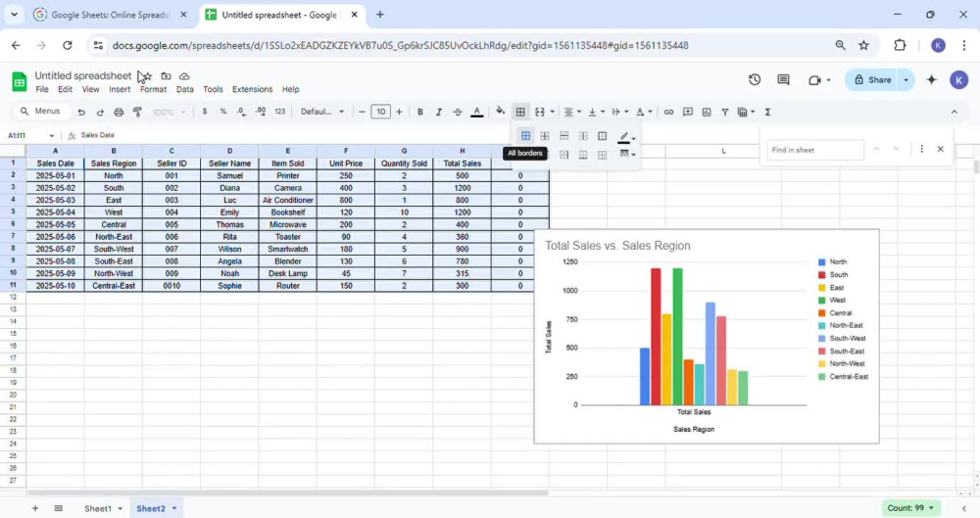Open the All sheets list button

coord(58,508)
